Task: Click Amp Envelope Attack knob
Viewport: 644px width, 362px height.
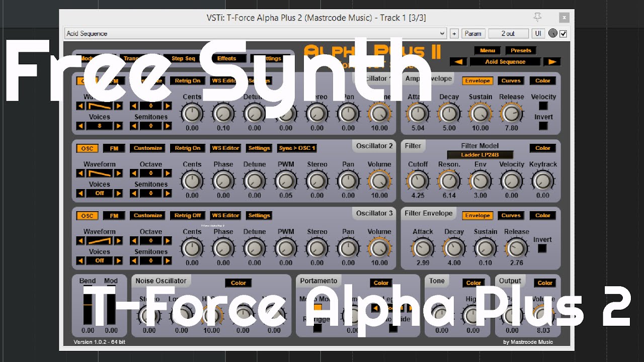Action: 418,114
